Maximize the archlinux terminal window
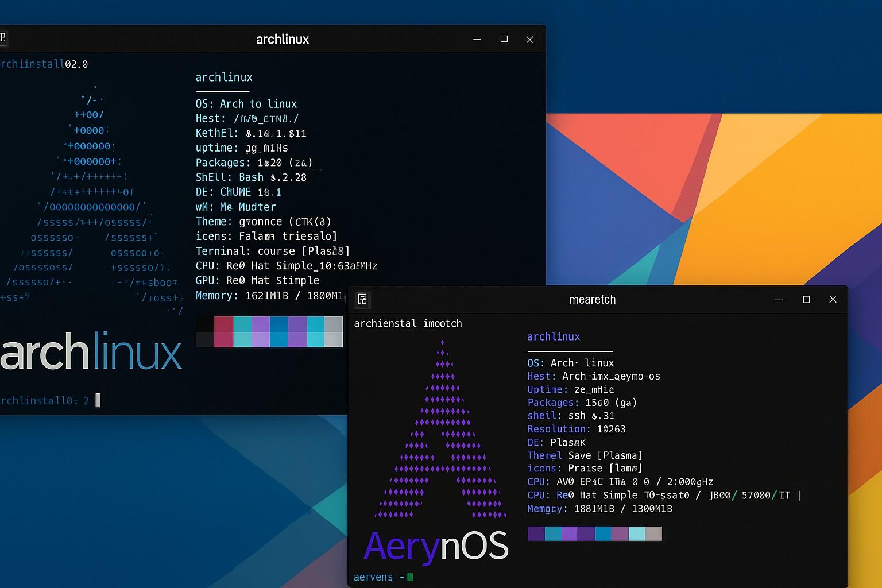This screenshot has width=882, height=588. [x=504, y=39]
